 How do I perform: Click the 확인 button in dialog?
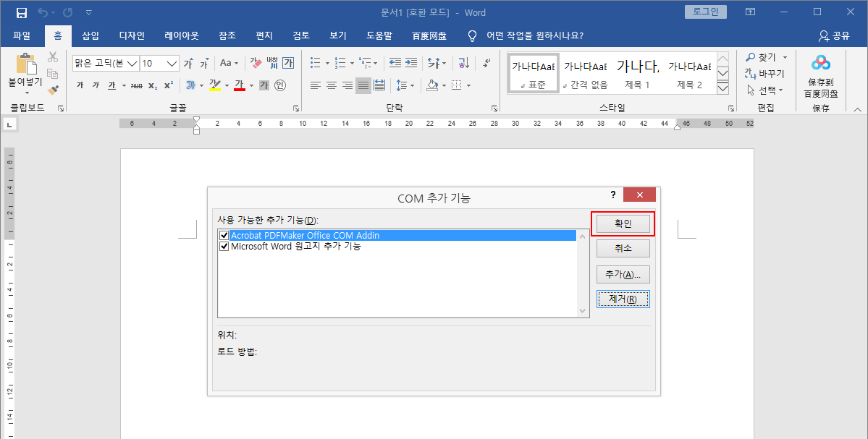point(623,224)
